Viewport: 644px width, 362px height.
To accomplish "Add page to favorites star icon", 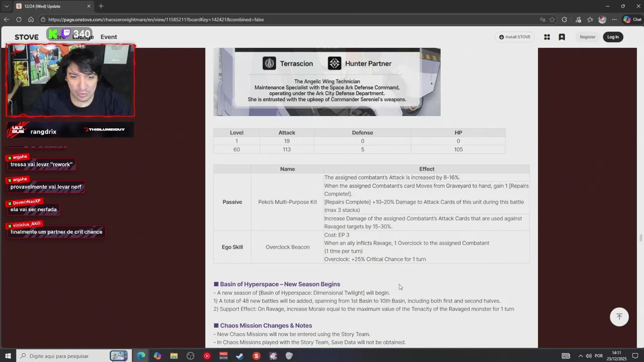I will [552, 20].
